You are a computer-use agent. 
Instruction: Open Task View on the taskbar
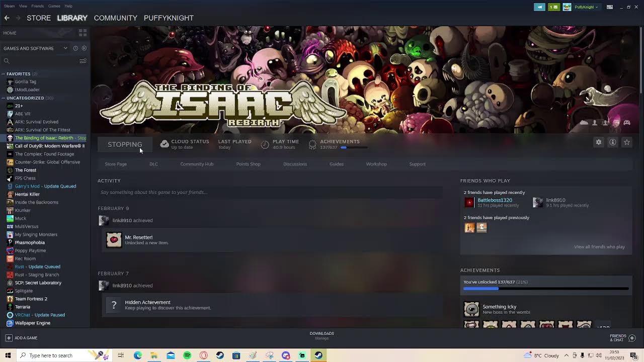[121, 355]
